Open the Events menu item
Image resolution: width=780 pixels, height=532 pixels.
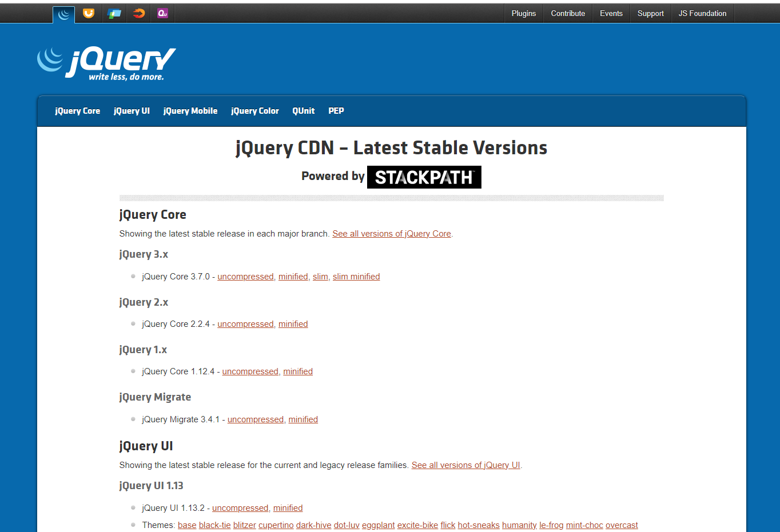611,13
